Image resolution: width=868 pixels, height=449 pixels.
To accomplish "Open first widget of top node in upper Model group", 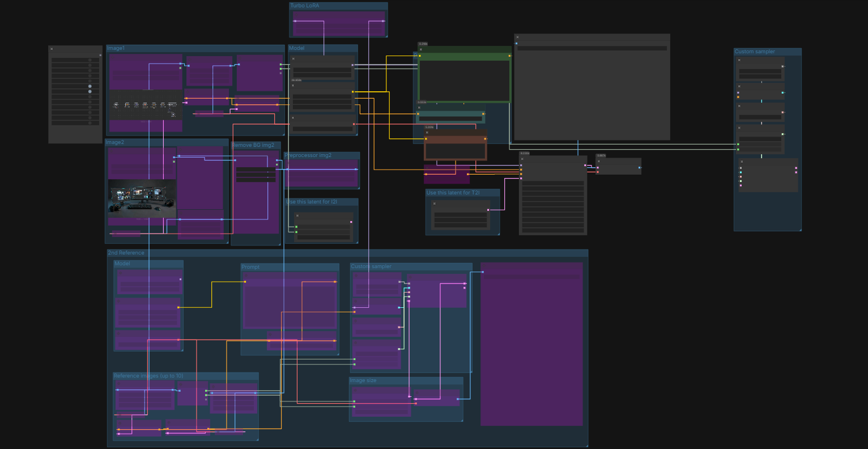I will (x=322, y=70).
